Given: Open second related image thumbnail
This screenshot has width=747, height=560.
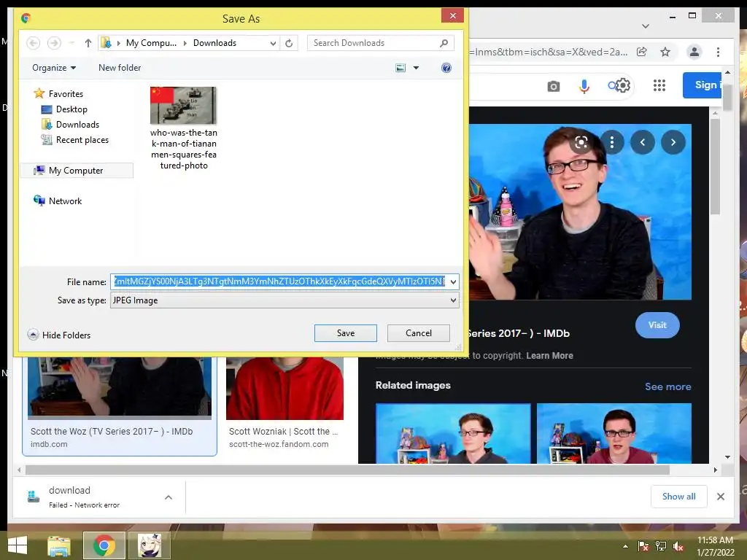Looking at the screenshot, I should click(614, 433).
